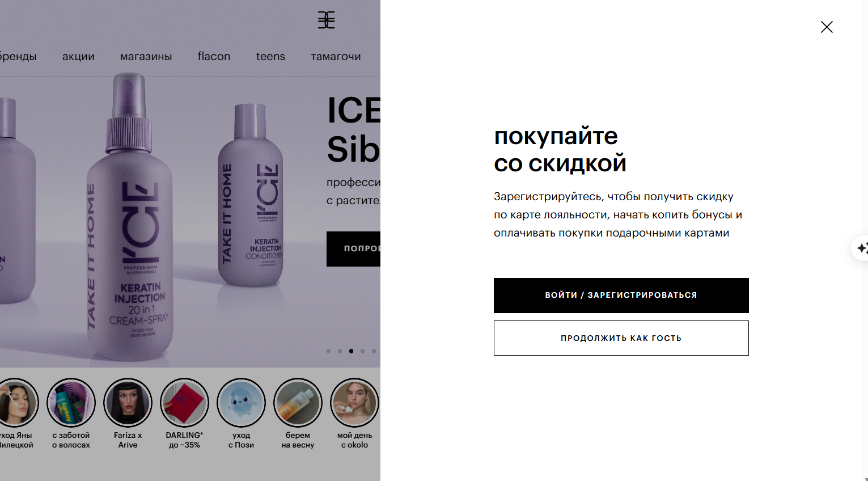868x481 pixels.
Task: Open the 'teens' menu item
Action: pos(270,56)
